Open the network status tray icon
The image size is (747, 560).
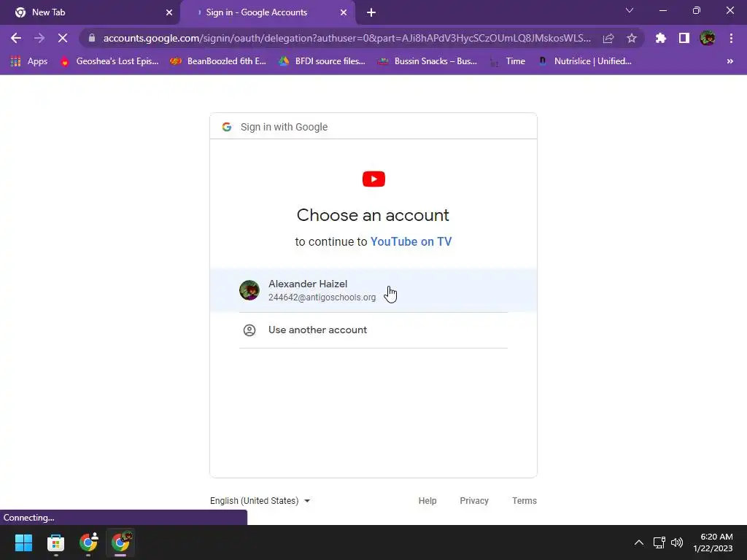coord(659,542)
